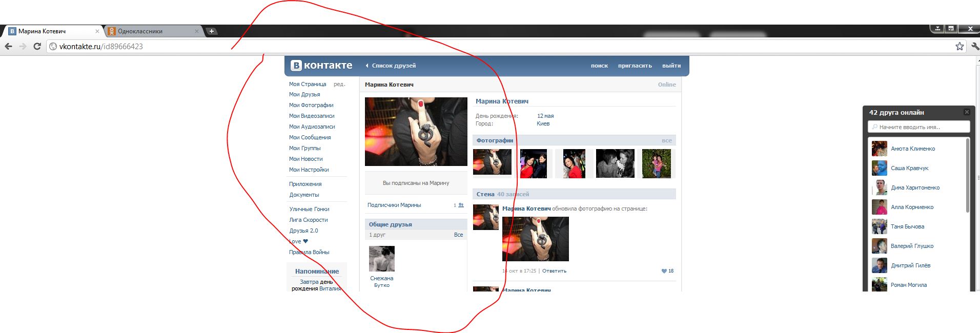Open Снежана Бутко friend avatar
Image resolution: width=980 pixels, height=333 pixels.
coord(382,259)
